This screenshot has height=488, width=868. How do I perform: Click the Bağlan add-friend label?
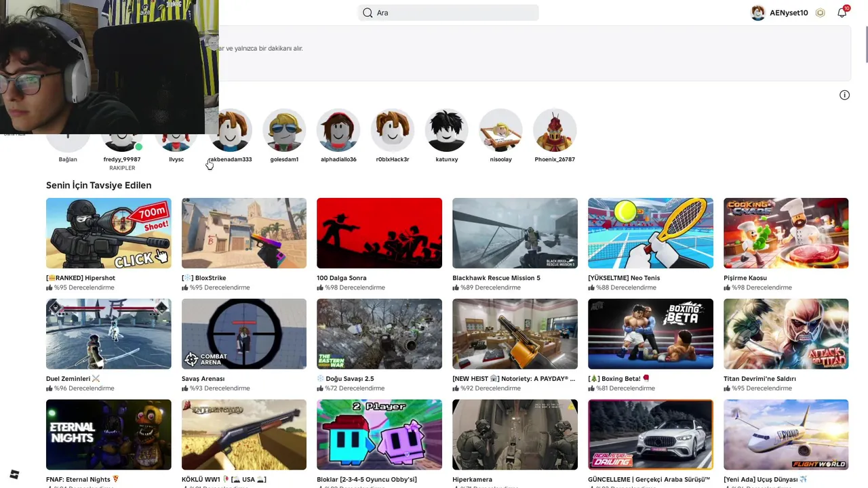(x=68, y=159)
